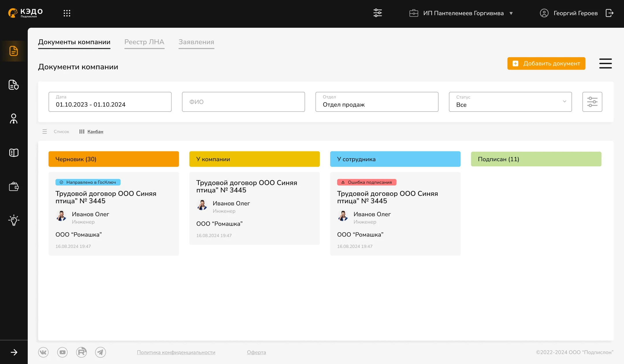Click the Подписан (11) column header

click(536, 159)
